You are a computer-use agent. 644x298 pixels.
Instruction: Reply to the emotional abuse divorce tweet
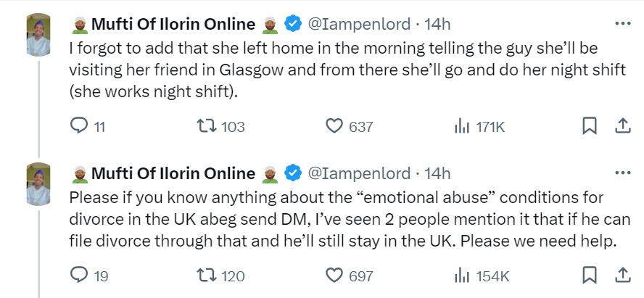(78, 276)
